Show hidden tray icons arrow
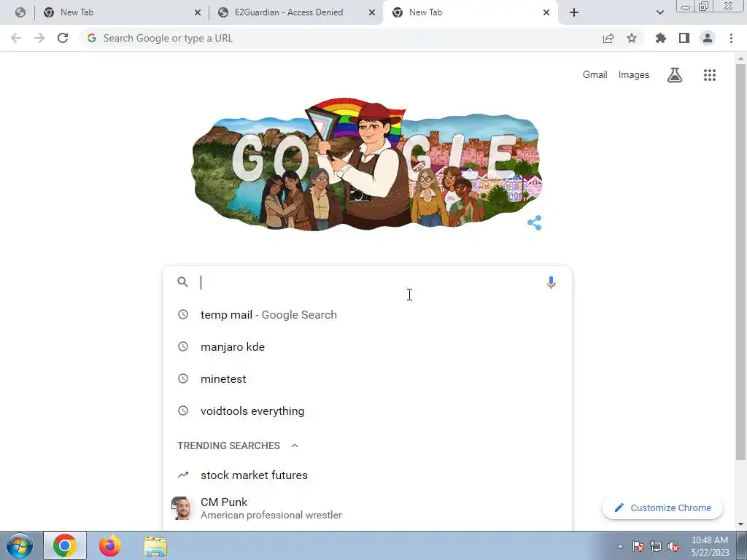The image size is (747, 560). (620, 546)
